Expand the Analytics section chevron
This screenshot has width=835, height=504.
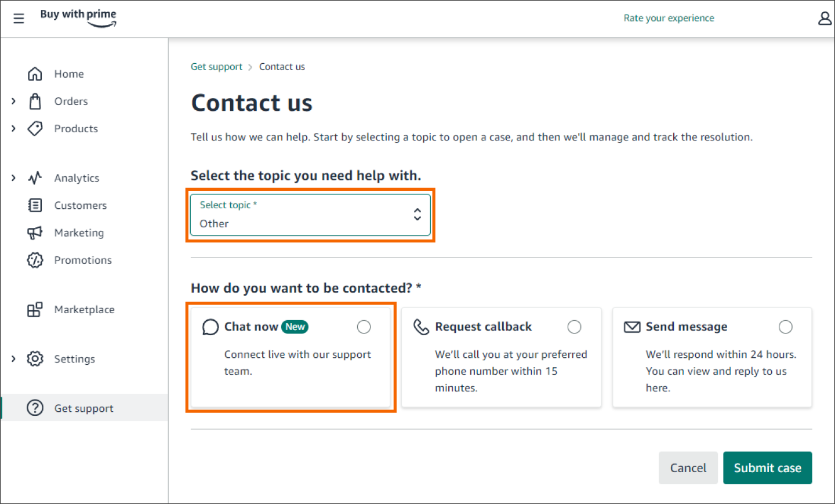tap(13, 178)
